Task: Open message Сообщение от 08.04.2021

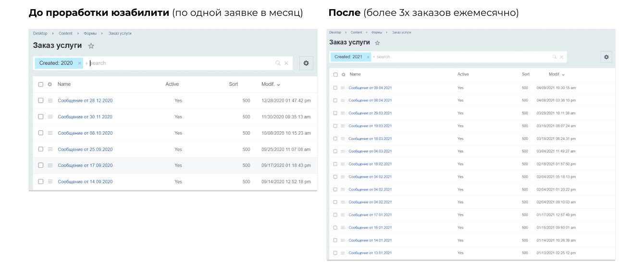Action: pos(370,100)
